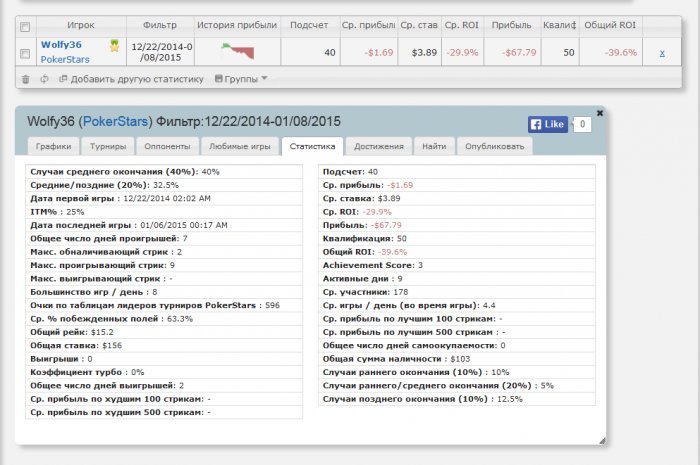Click the panel resize grip corner

pos(602,441)
